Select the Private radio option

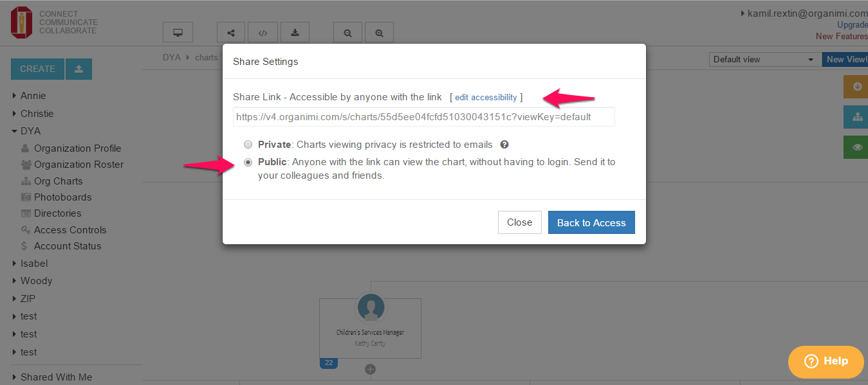click(x=248, y=145)
